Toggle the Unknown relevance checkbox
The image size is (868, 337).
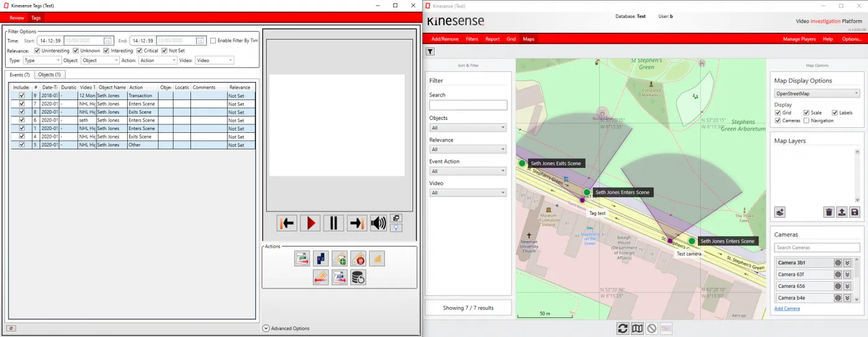(76, 51)
